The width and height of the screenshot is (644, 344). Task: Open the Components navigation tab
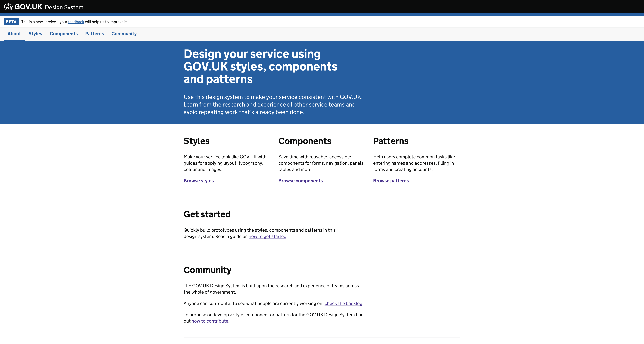pyautogui.click(x=64, y=34)
